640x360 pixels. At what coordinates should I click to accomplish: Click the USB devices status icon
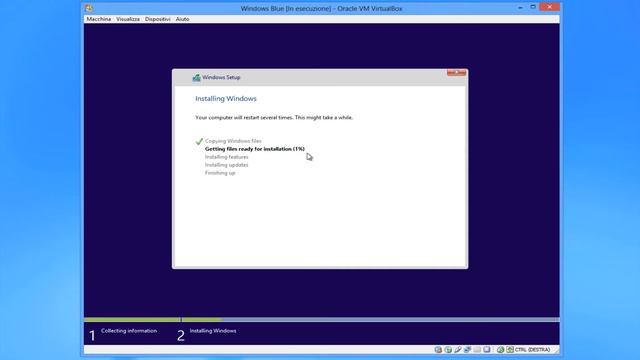458,349
